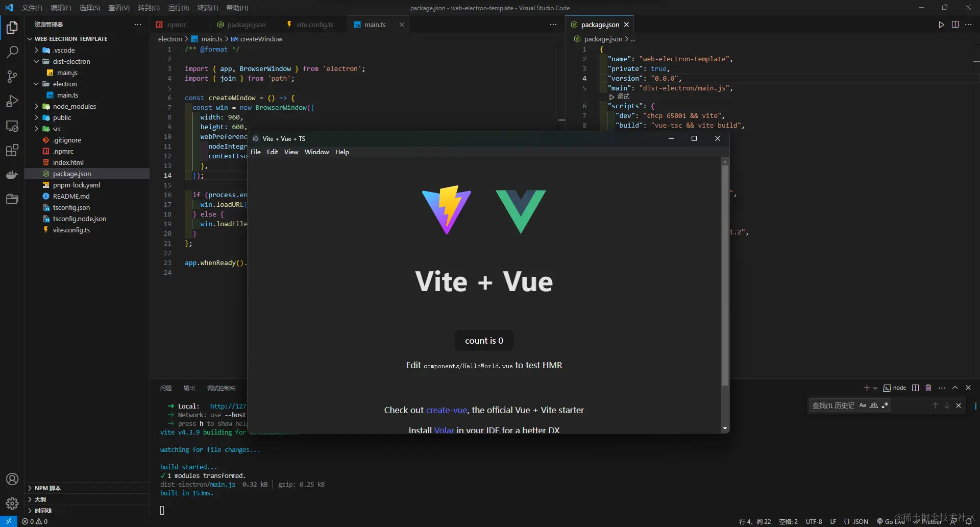
Task: Open the Source Control view
Action: [12, 77]
